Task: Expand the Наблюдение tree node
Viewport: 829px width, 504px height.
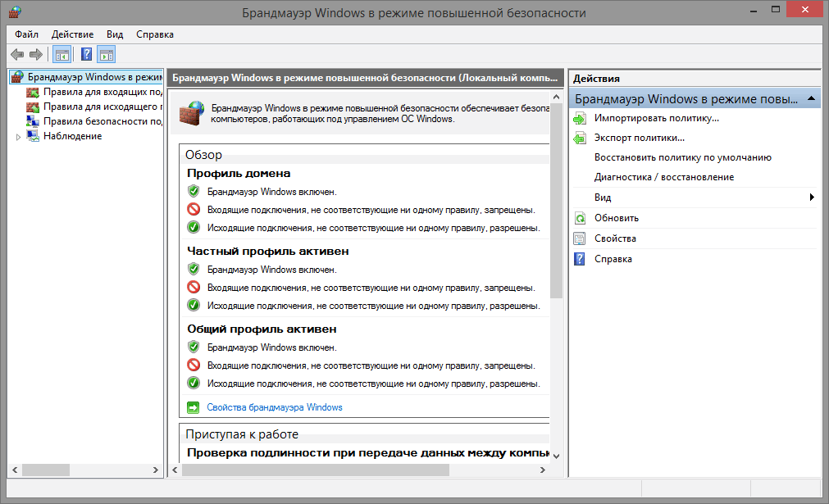Action: click(18, 137)
